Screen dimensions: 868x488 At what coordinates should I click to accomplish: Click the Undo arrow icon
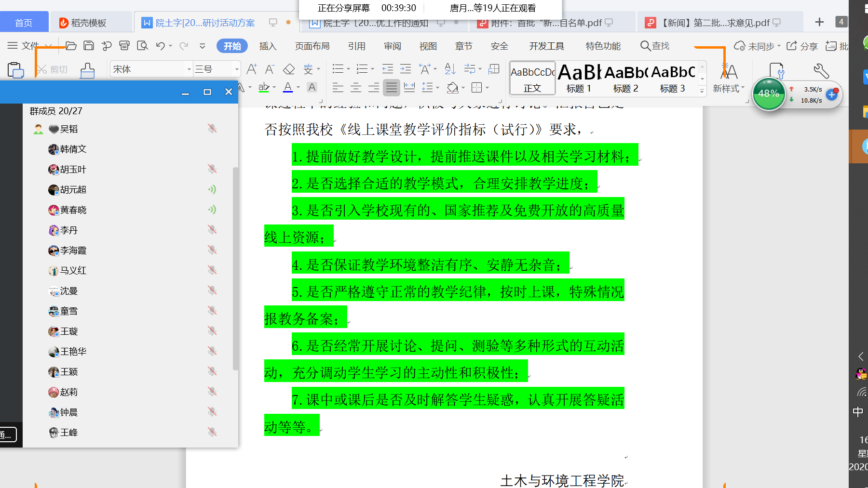161,46
